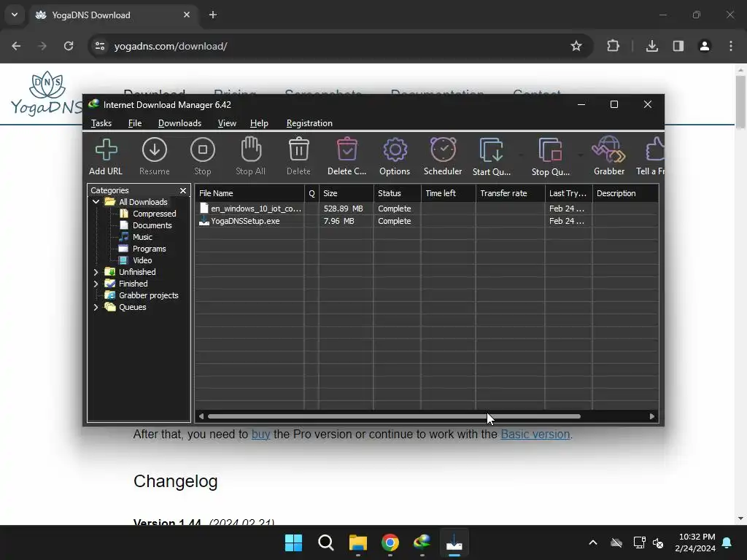747x560 pixels.
Task: Sort by Last Try column header
Action: [568, 193]
